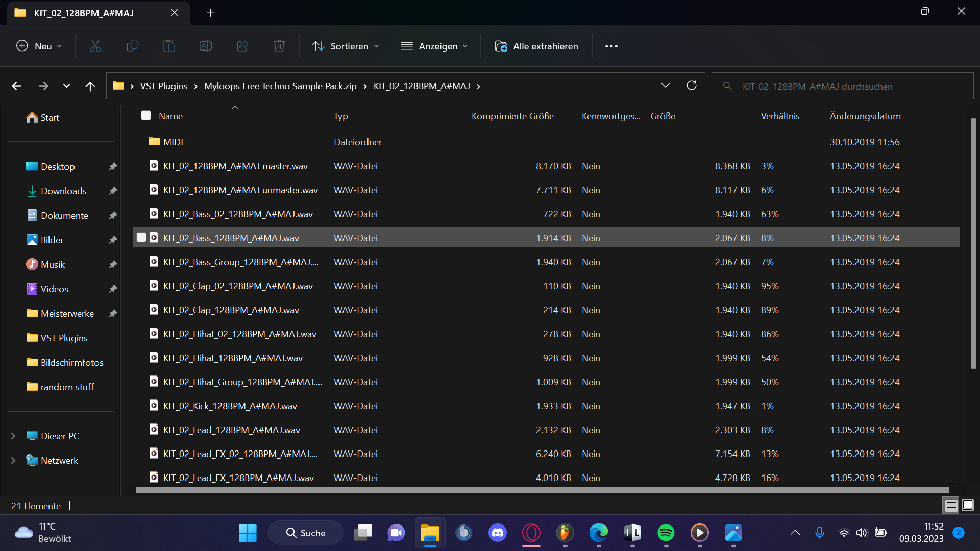Click VST Plugins in the address breadcrumb
The image size is (980, 551).
[163, 86]
